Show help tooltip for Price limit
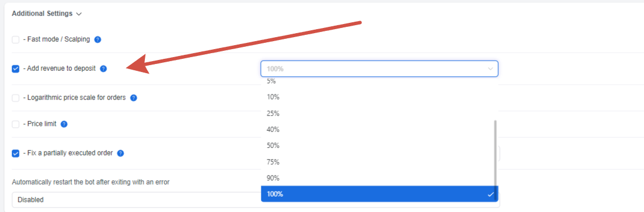 (64, 124)
